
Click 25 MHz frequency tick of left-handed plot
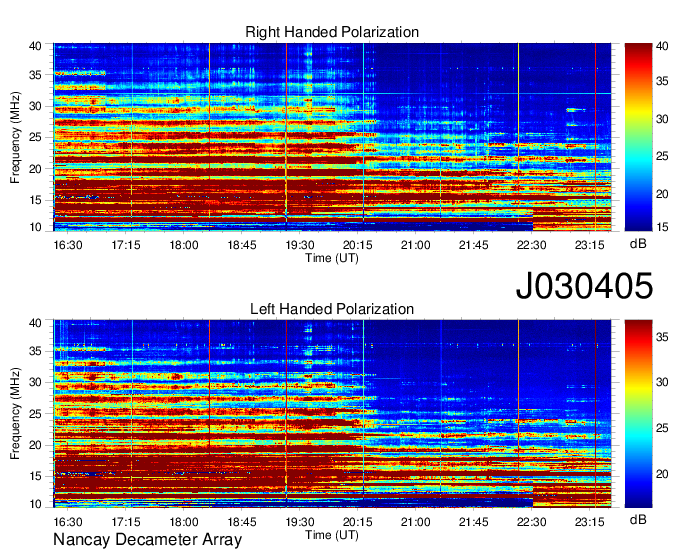coord(35,414)
